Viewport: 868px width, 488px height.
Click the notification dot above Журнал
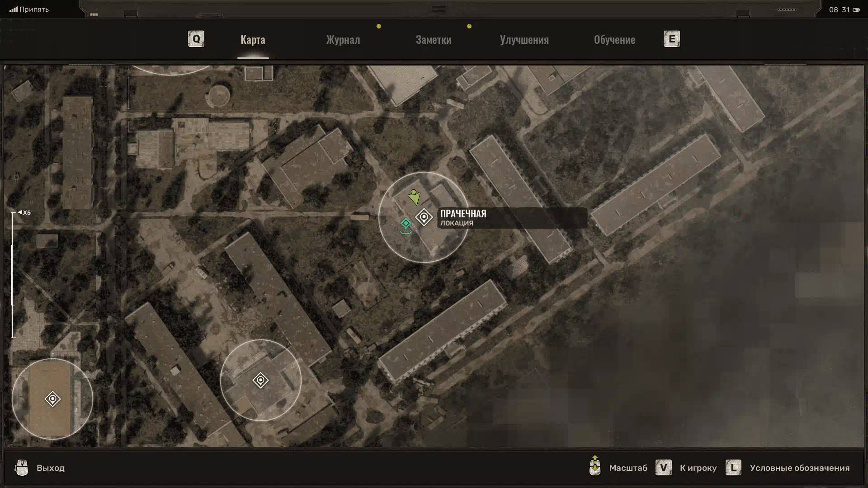(379, 26)
